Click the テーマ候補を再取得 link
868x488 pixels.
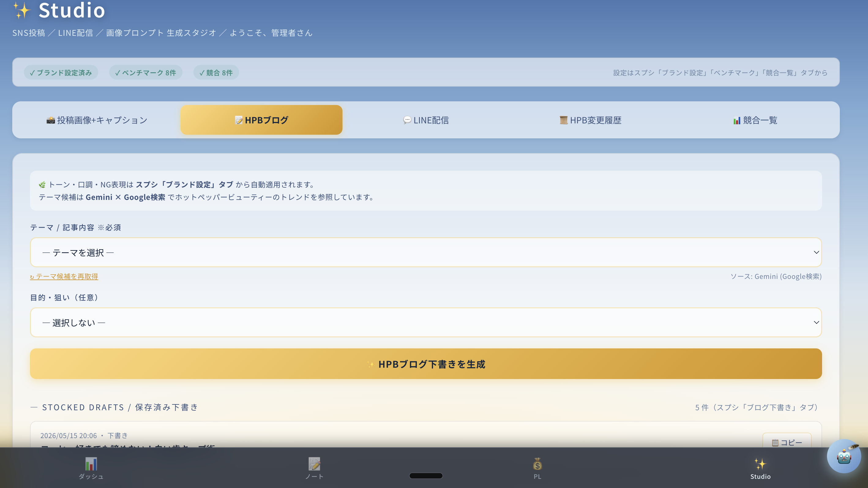tap(64, 276)
